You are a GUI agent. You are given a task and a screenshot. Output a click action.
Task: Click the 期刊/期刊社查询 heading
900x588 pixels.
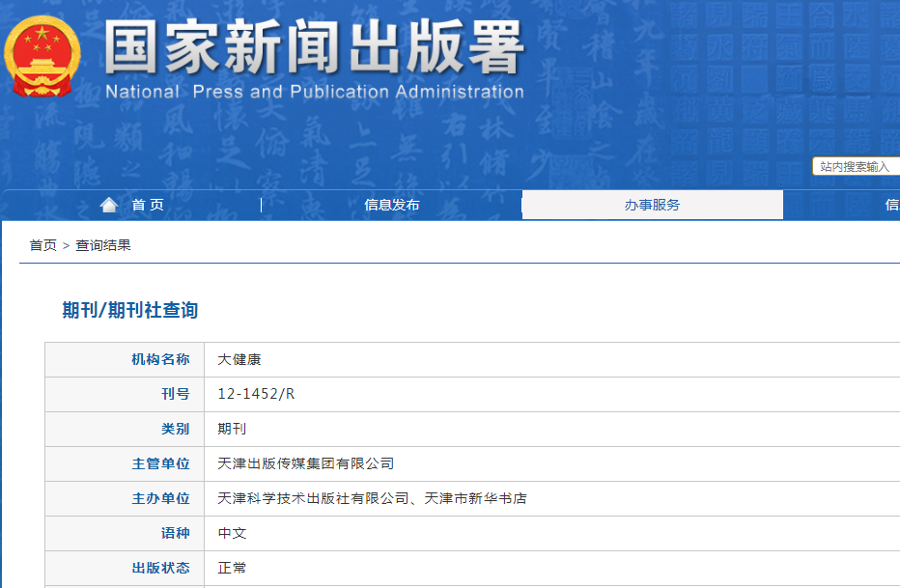point(130,310)
